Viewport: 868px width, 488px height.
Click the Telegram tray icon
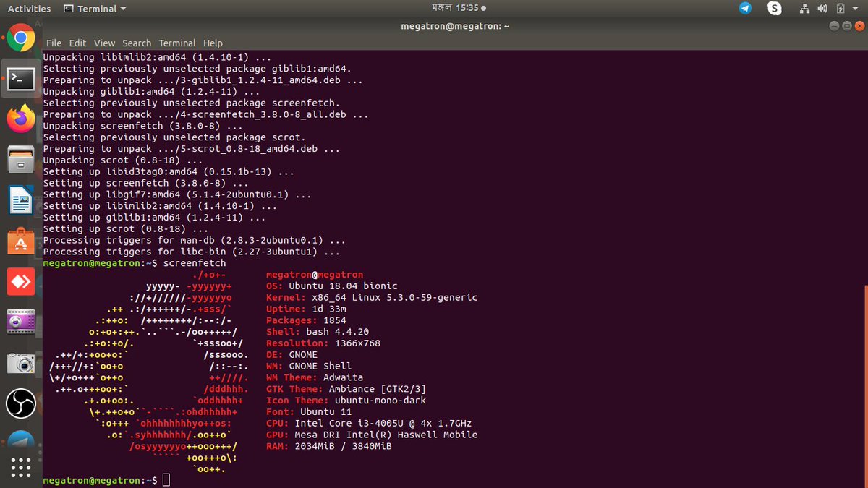[x=746, y=8]
